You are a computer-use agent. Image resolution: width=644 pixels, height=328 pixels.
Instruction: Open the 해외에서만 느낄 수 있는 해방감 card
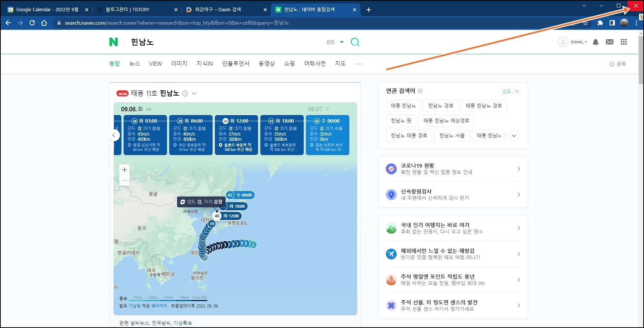453,254
